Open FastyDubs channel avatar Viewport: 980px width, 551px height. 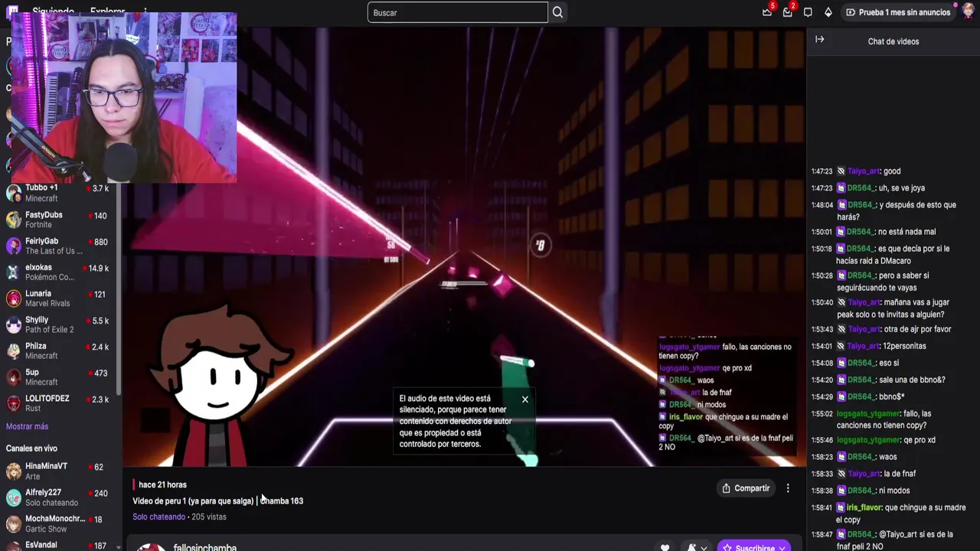pyautogui.click(x=13, y=220)
